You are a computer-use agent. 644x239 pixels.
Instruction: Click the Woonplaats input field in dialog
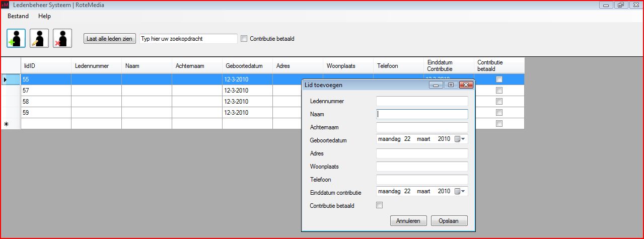click(x=422, y=167)
